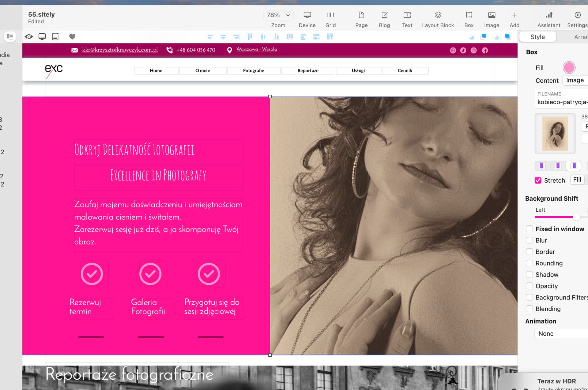
Task: Click the Layout Block toolbar icon
Action: (438, 15)
